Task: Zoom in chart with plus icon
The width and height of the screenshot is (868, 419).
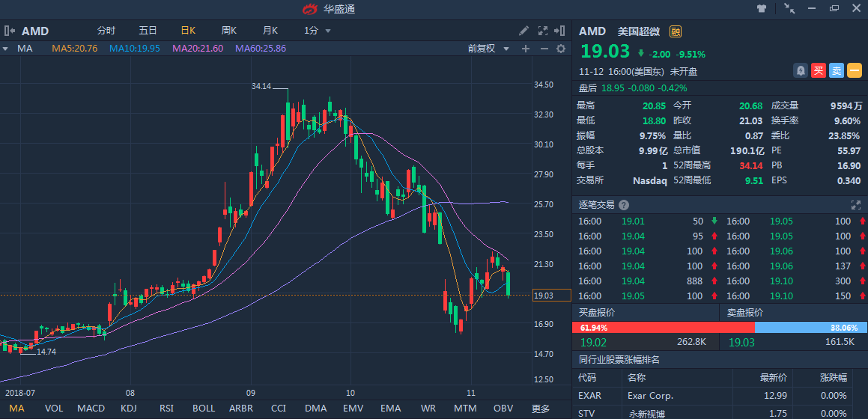Action: pyautogui.click(x=526, y=49)
